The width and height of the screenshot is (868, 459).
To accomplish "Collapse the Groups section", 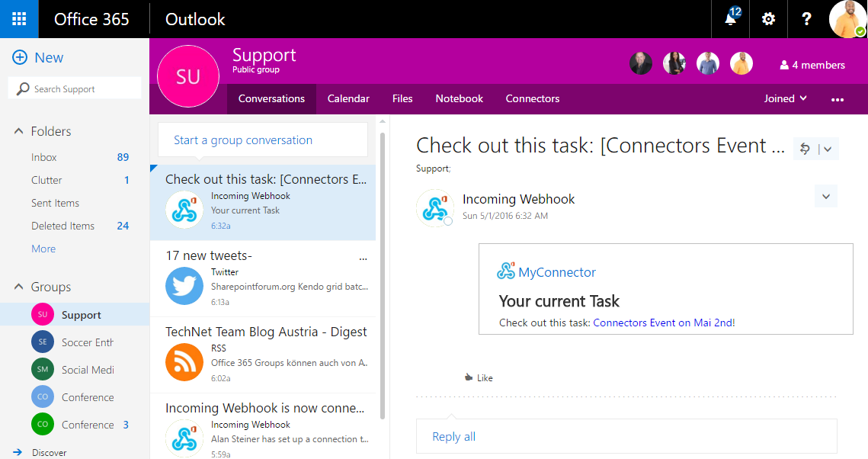I will click(19, 287).
